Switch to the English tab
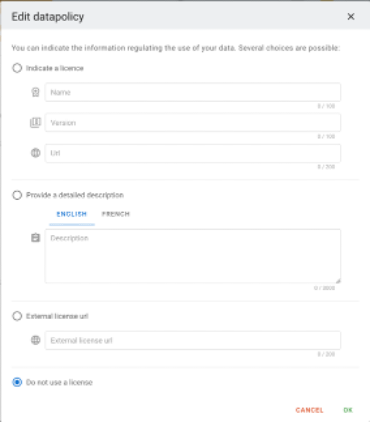The image size is (370, 422). (72, 214)
